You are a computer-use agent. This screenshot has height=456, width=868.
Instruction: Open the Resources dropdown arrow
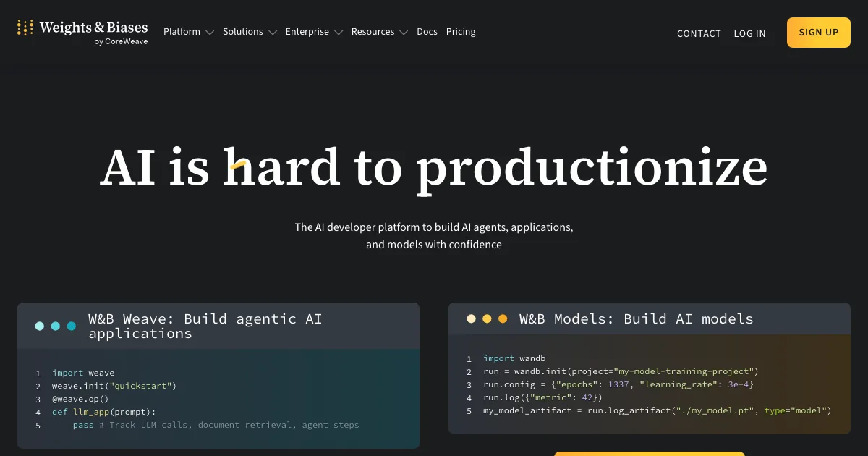point(404,33)
